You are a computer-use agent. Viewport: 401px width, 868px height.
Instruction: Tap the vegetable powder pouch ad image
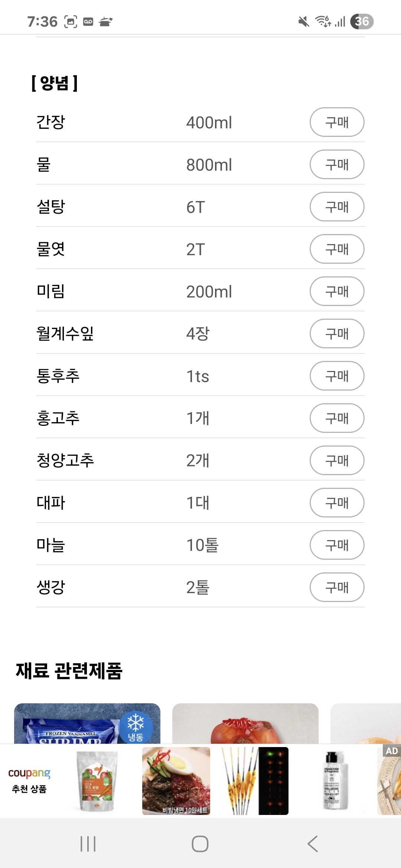[97, 781]
